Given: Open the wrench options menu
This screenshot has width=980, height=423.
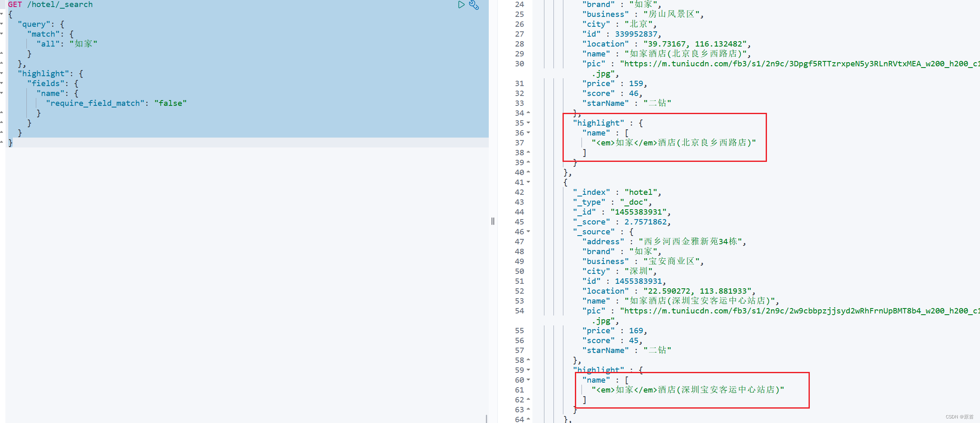Looking at the screenshot, I should 474,5.
